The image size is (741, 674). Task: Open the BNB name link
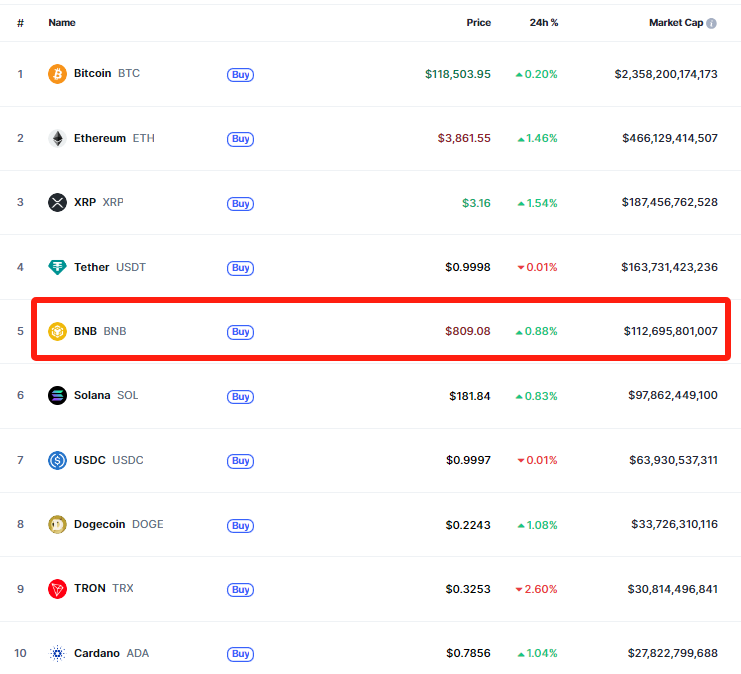100,331
